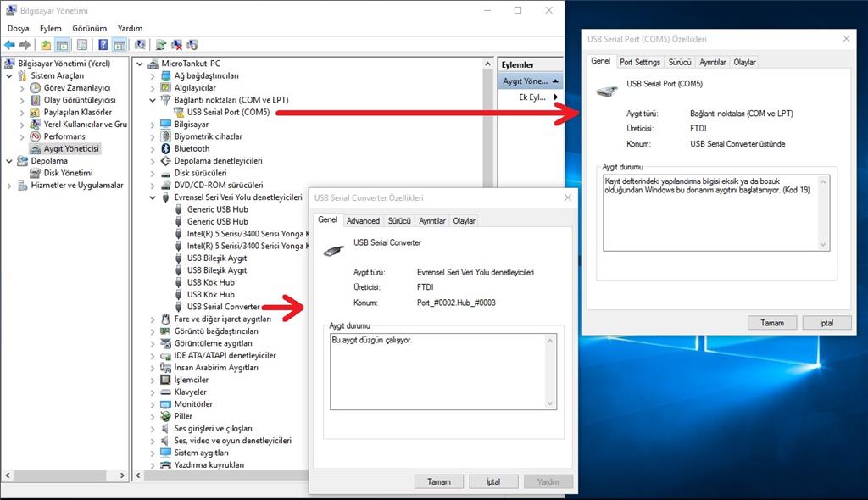Select Disk Yönetimi in the left tree
The image size is (868, 500).
point(68,173)
